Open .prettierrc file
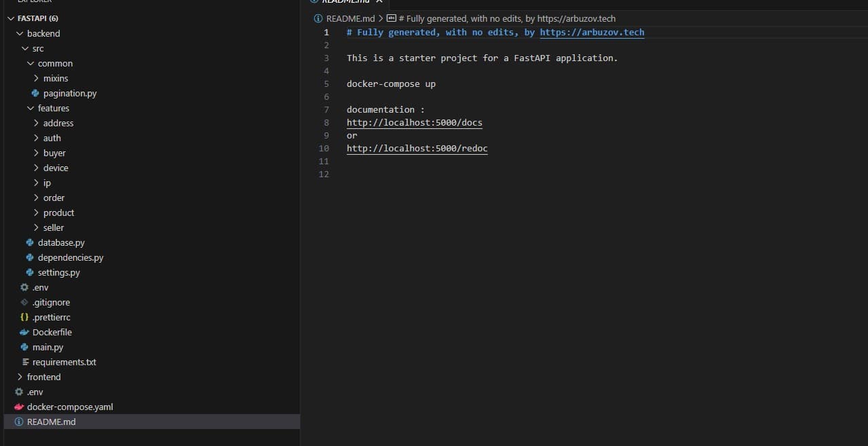The height and width of the screenshot is (446, 868). (x=52, y=317)
